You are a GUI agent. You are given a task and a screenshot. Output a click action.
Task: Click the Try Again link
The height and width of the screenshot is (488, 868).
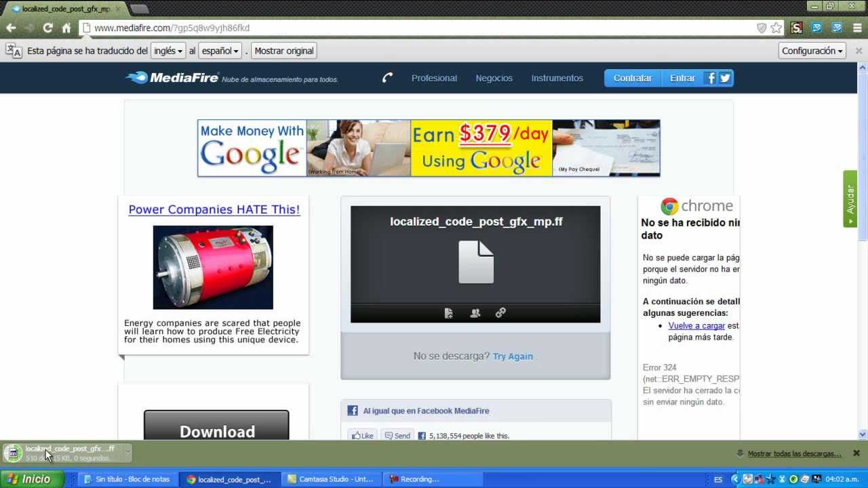click(x=513, y=357)
